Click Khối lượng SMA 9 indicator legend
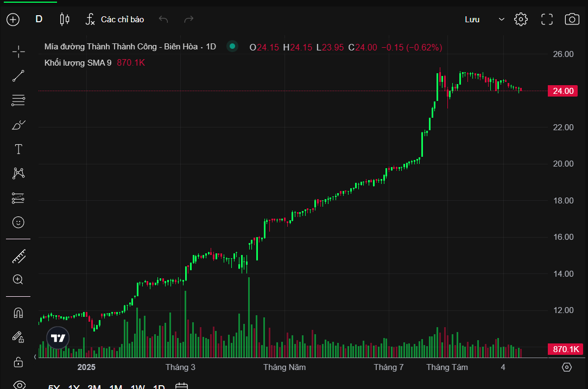588x389 pixels. (x=78, y=63)
